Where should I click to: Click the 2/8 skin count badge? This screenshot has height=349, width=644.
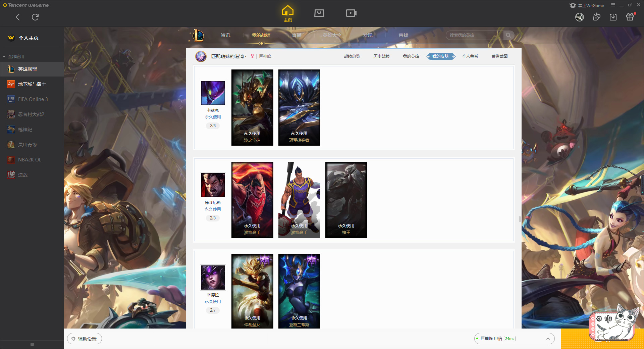[213, 218]
